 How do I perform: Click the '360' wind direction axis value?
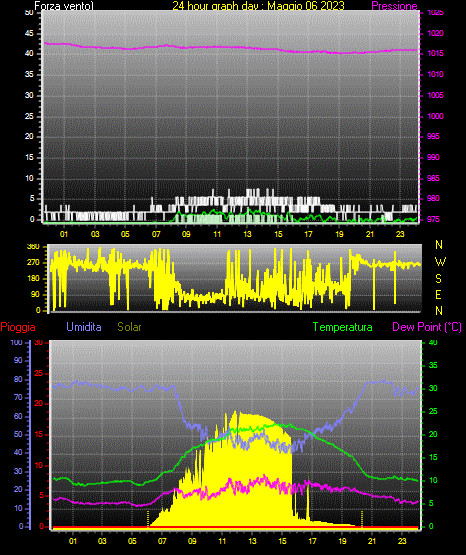pos(33,247)
